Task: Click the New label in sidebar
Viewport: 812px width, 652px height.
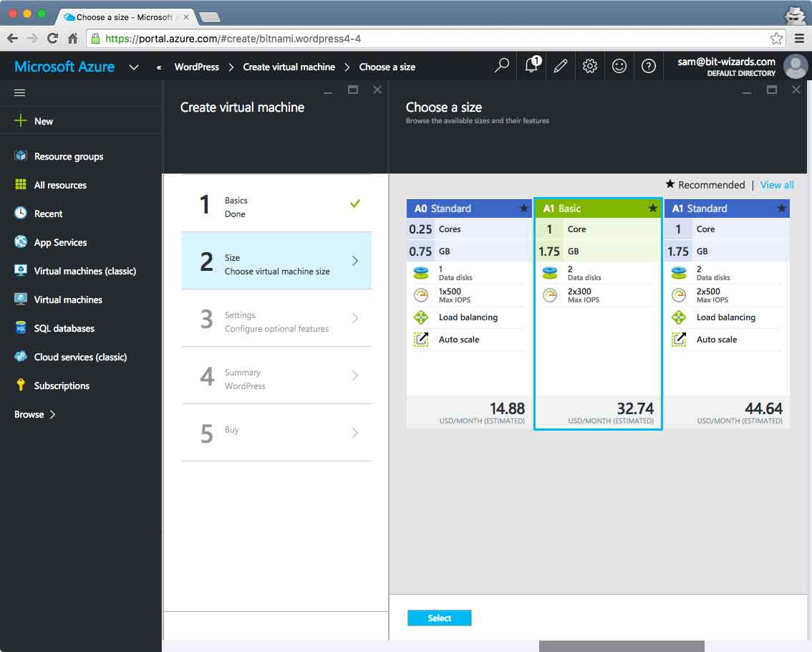Action: [x=44, y=121]
